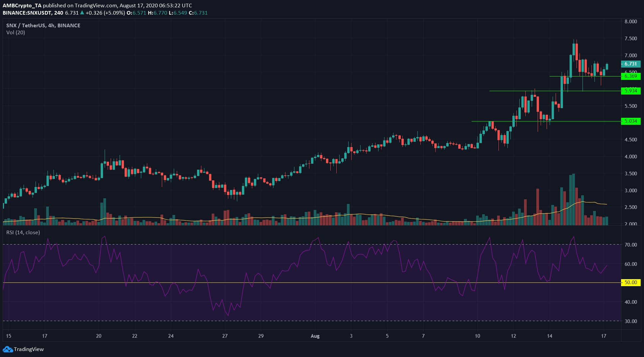Click the close value C:6.731 in header

coord(198,13)
